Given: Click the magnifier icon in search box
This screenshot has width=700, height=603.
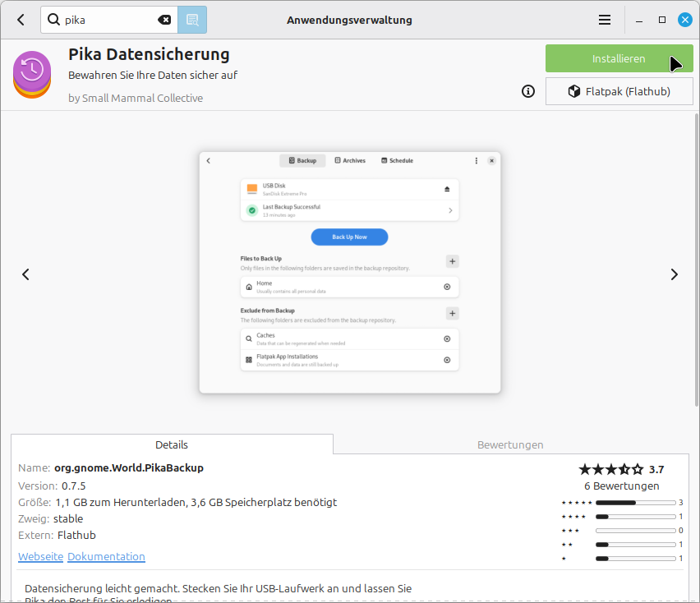Looking at the screenshot, I should 53,20.
